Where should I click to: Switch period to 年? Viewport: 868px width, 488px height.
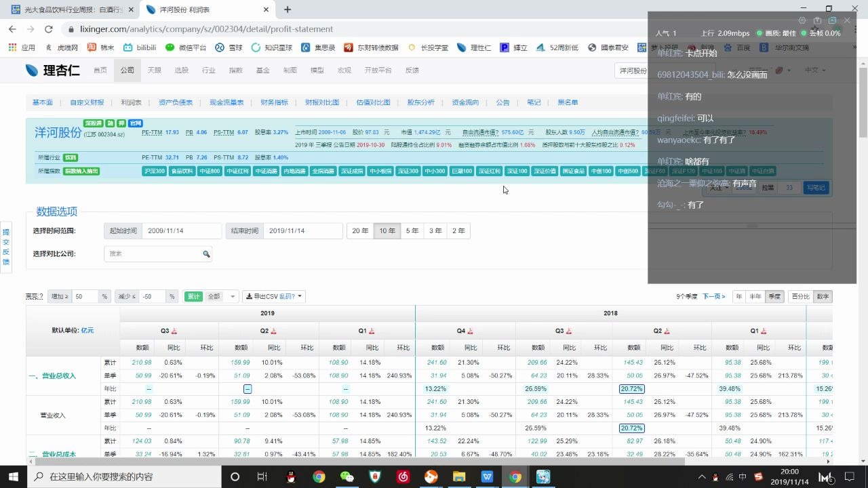[738, 296]
